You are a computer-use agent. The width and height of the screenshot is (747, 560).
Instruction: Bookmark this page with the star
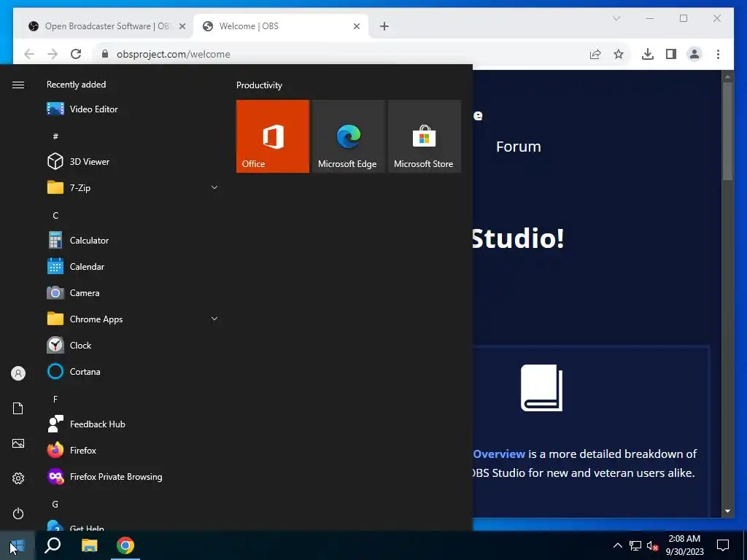pos(619,54)
